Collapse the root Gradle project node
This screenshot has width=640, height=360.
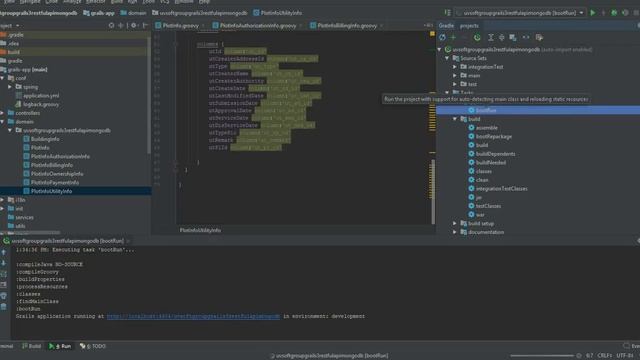440,49
